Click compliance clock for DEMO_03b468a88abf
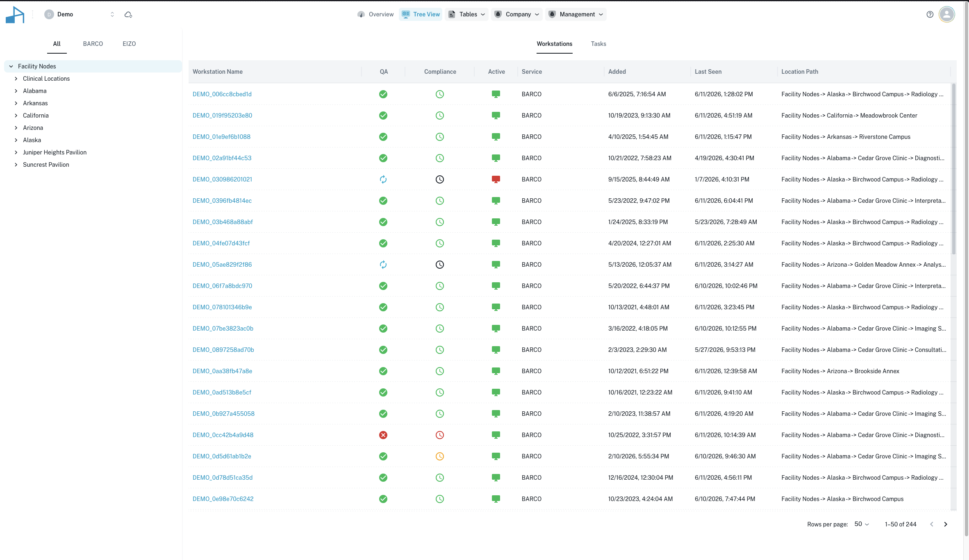The width and height of the screenshot is (969, 560). 440,222
